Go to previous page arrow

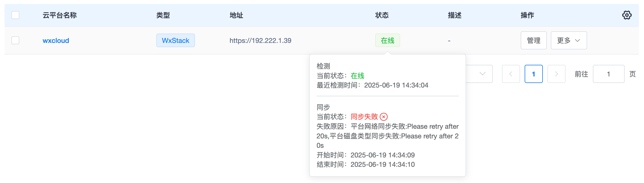click(511, 74)
